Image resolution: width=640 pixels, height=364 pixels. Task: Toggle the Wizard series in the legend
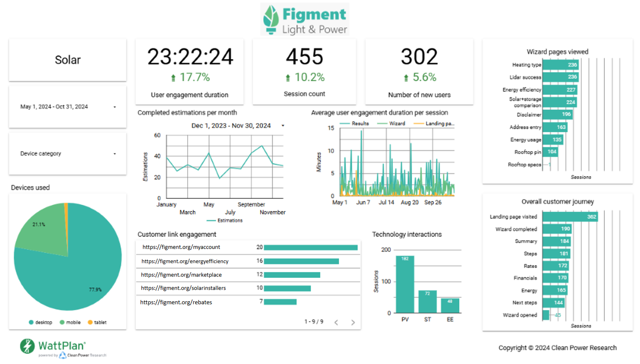(391, 123)
